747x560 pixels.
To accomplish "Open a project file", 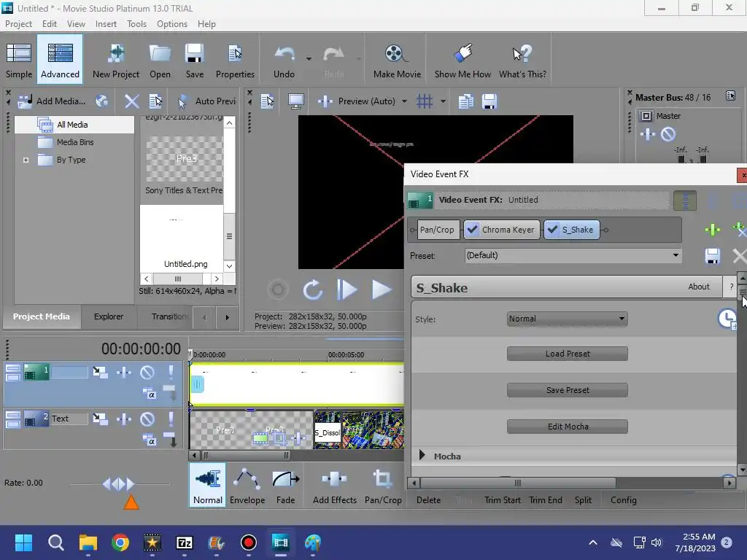I will [160, 60].
